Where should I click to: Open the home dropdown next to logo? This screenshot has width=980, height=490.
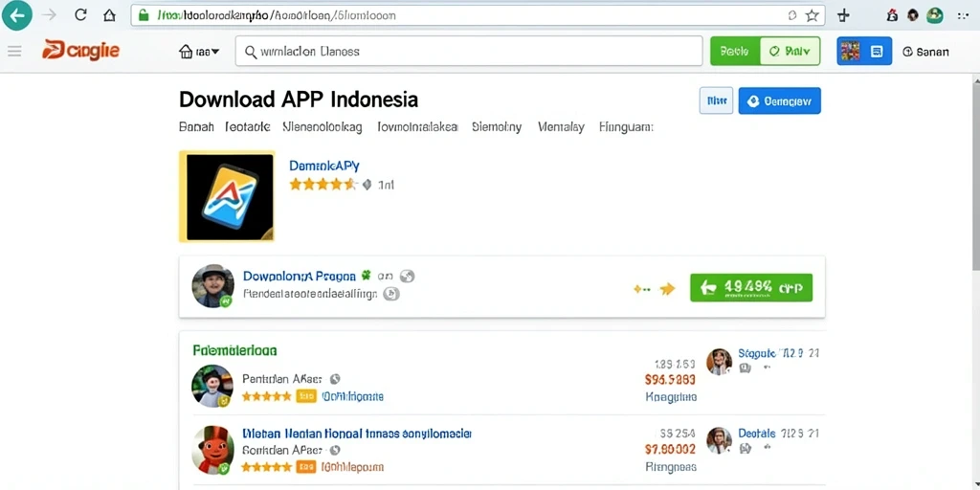click(199, 52)
